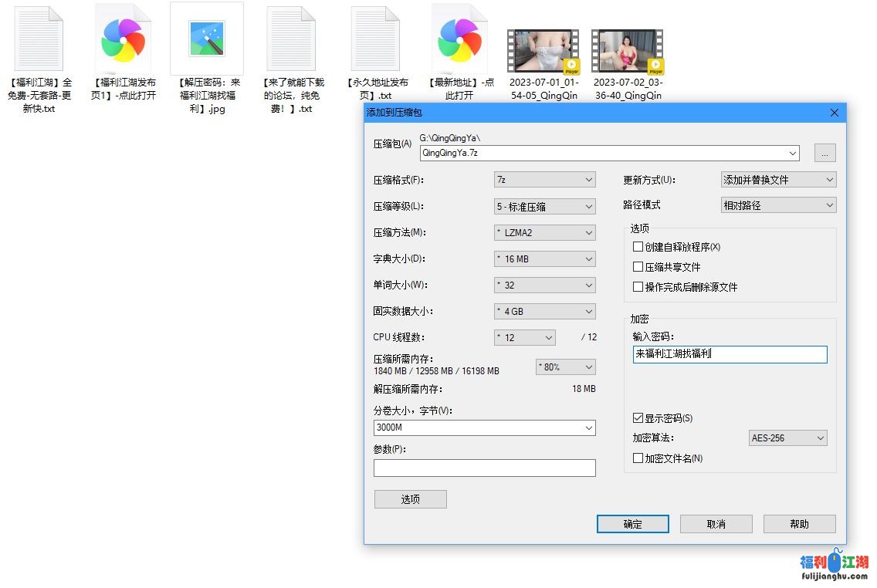Viewport: 877px width, 588px height.
Task: Expand the 压缩等级 dropdown list
Action: point(545,207)
